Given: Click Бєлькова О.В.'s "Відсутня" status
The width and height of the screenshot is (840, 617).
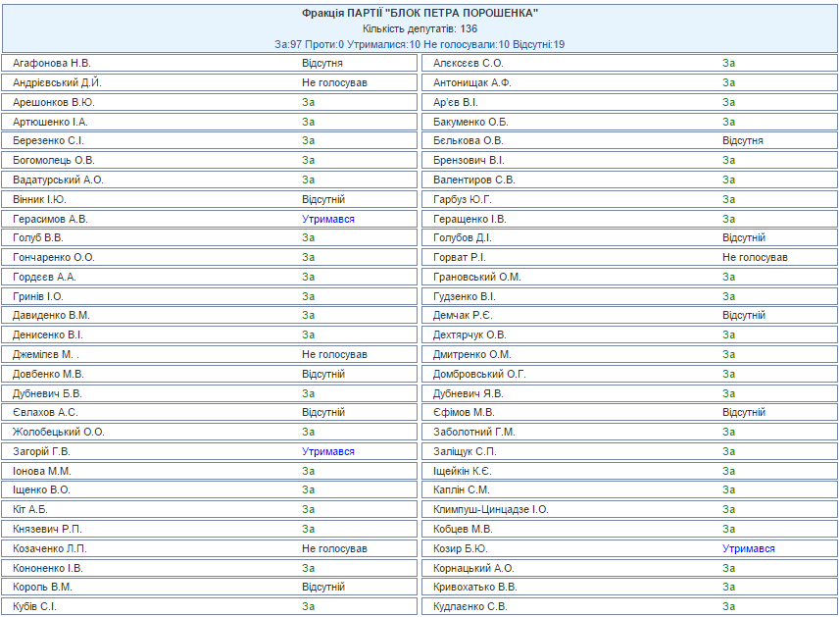Looking at the screenshot, I should coord(743,140).
